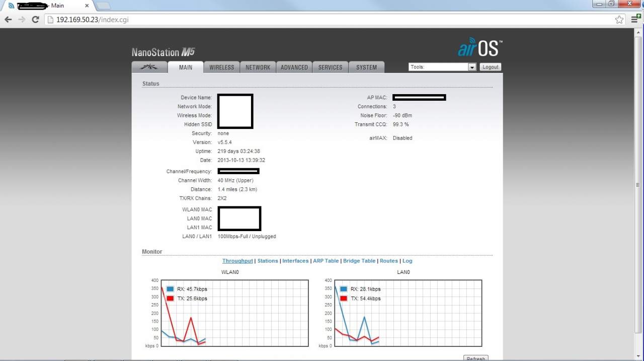Click the uptime value 219 days 03:24:38
This screenshot has width=644, height=361.
tap(239, 152)
